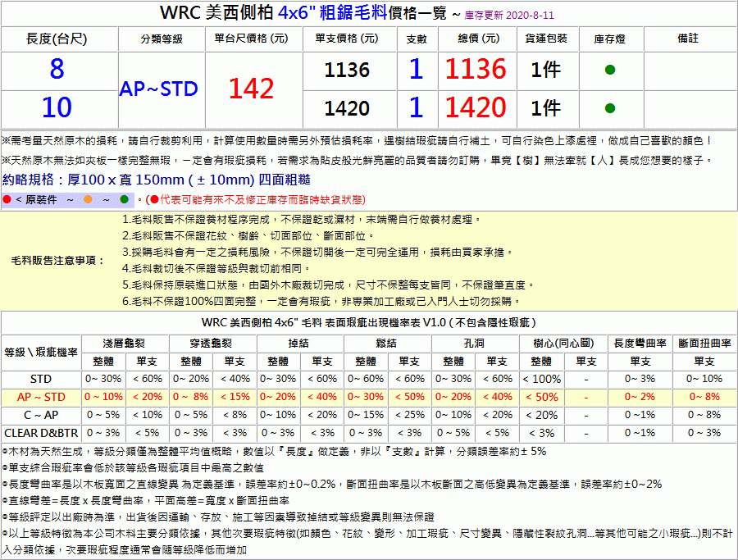Click the < 25% cell in C ~ AP row
Image resolution: width=738 pixels, height=560 pixels.
[x=411, y=415]
